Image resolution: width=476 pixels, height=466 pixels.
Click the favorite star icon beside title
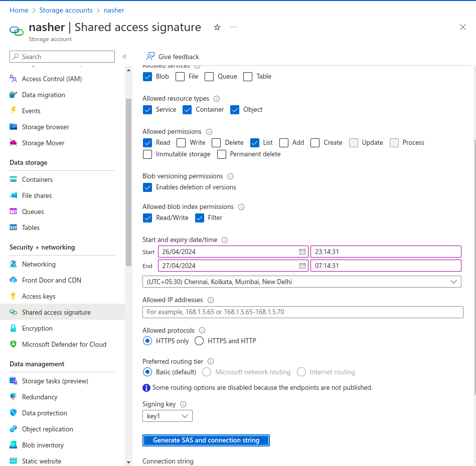click(x=217, y=28)
